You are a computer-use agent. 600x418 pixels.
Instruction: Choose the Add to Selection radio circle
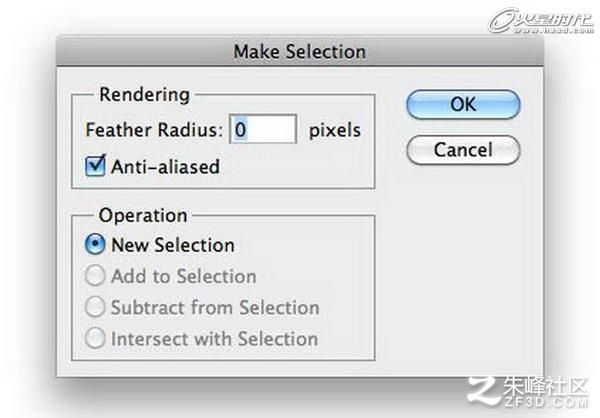(95, 276)
